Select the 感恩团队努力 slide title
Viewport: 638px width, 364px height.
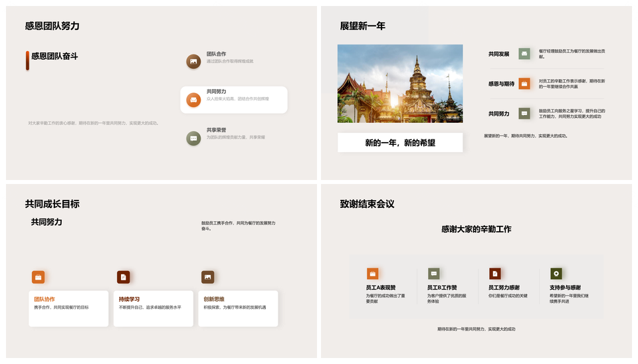(x=53, y=26)
